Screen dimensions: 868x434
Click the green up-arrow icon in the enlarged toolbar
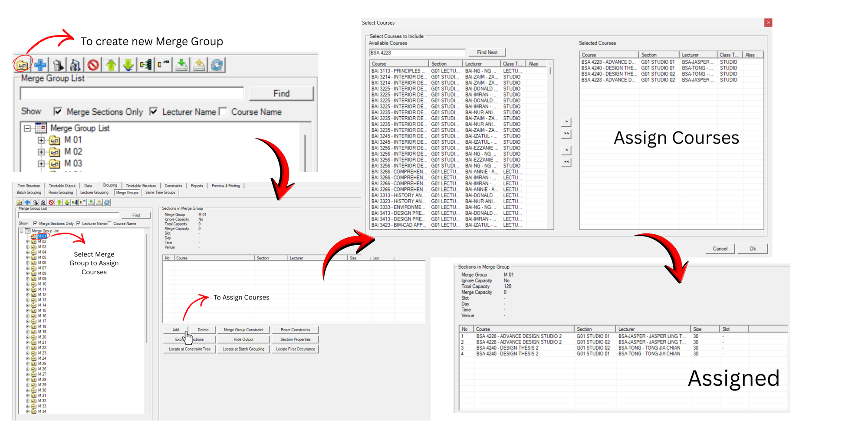[111, 65]
